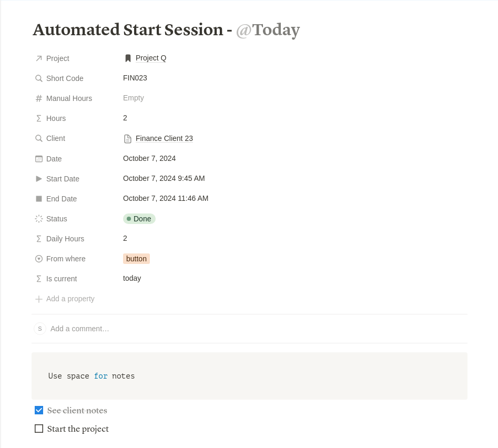Click the spinner icon next to Status
The width and height of the screenshot is (498, 448).
pos(39,219)
